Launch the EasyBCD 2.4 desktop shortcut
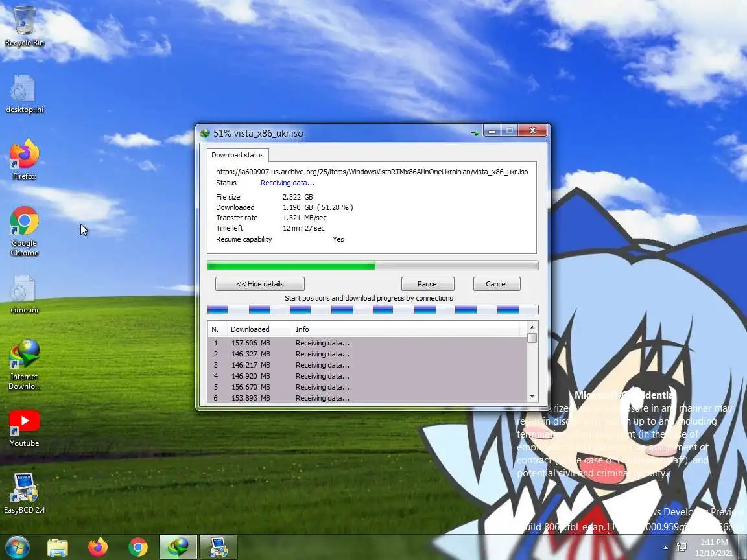Screen dimensions: 747x560 click(x=24, y=493)
